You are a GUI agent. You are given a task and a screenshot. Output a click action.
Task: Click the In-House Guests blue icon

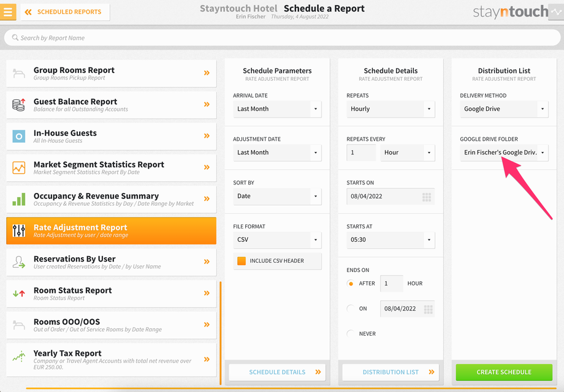pyautogui.click(x=19, y=136)
